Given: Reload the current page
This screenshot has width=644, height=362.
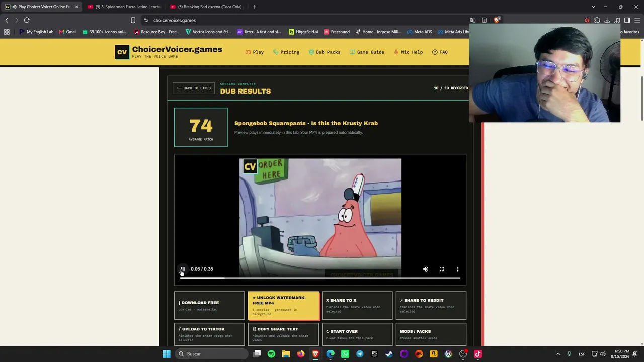Looking at the screenshot, I should point(27,20).
